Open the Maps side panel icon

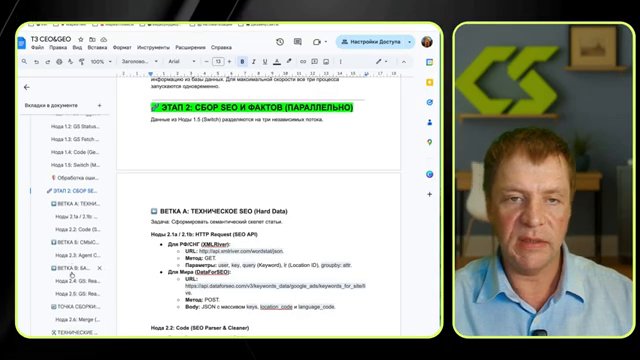point(429,142)
